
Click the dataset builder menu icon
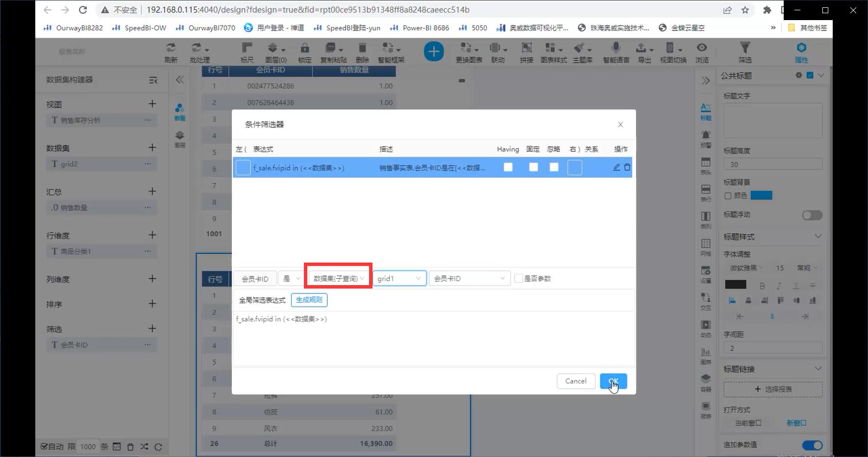[x=153, y=80]
